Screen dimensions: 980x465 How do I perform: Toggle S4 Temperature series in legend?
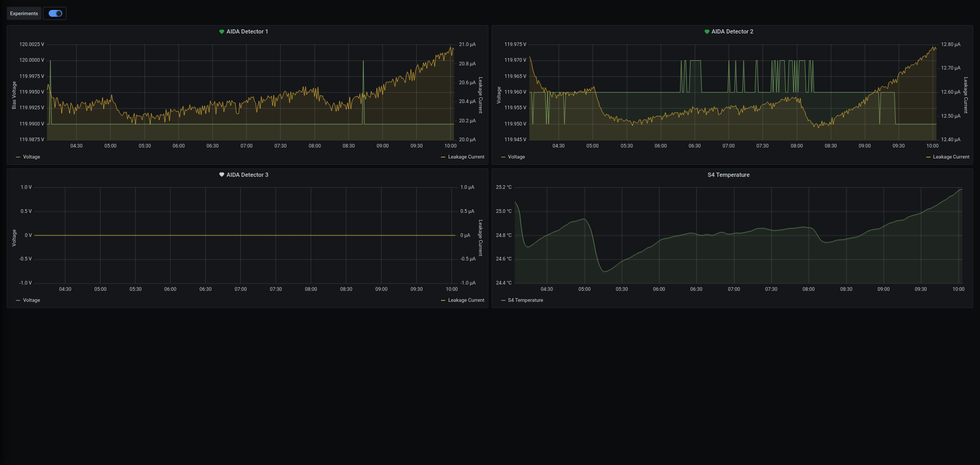click(525, 300)
